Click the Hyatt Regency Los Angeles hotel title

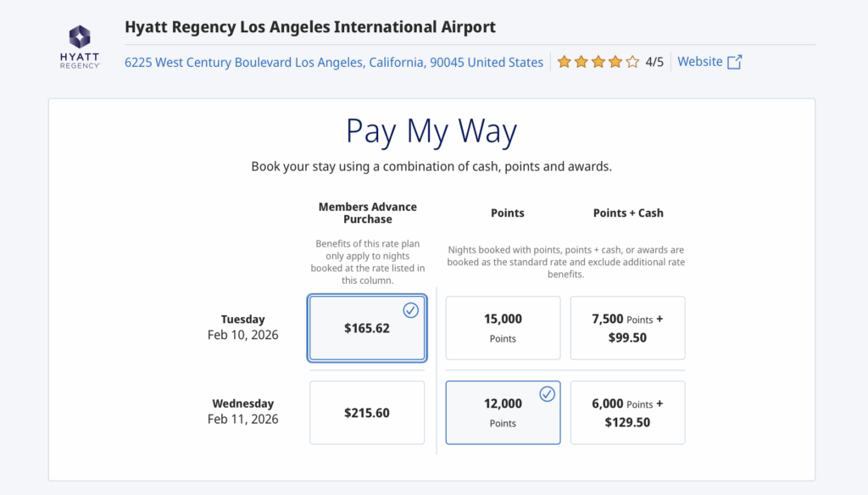click(310, 27)
